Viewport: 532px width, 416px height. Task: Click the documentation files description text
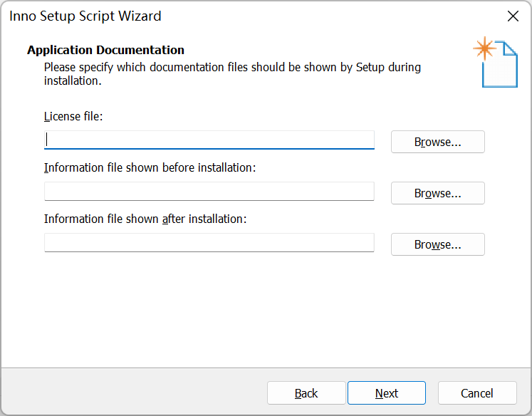click(232, 74)
